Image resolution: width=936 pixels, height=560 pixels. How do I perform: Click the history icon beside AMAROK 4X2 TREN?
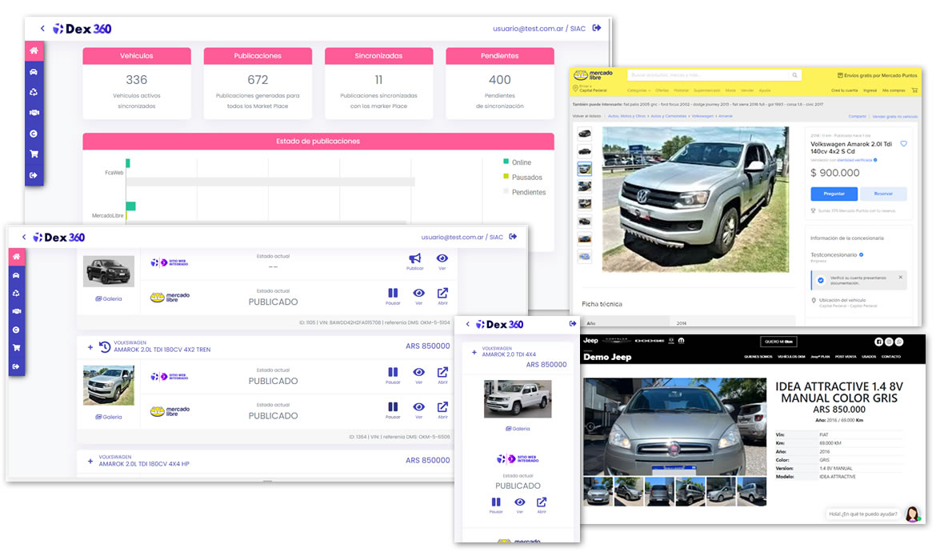[x=105, y=347]
